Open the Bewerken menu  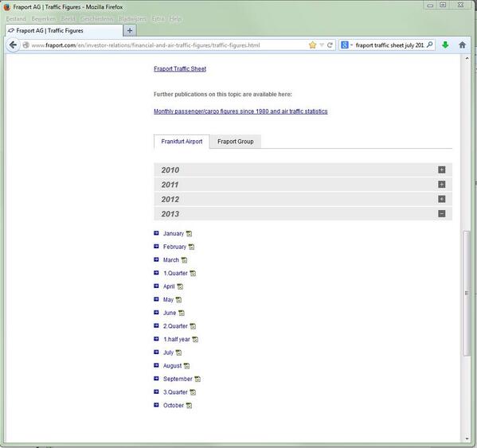point(44,19)
